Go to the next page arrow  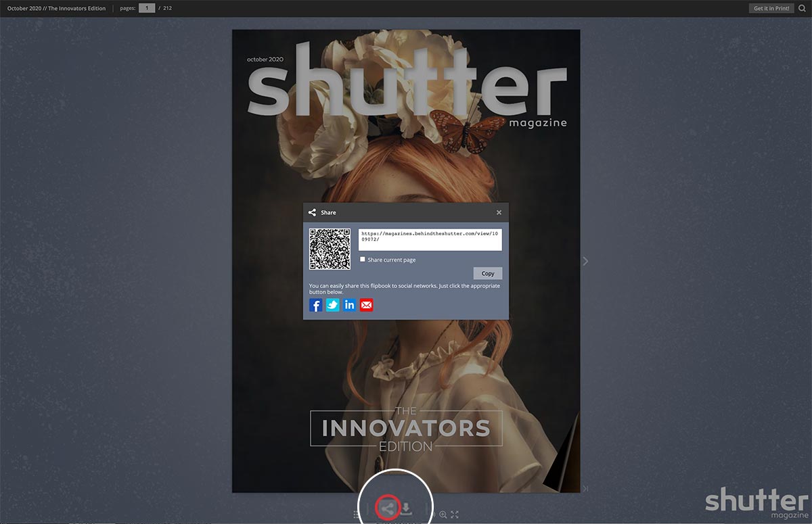tap(585, 261)
